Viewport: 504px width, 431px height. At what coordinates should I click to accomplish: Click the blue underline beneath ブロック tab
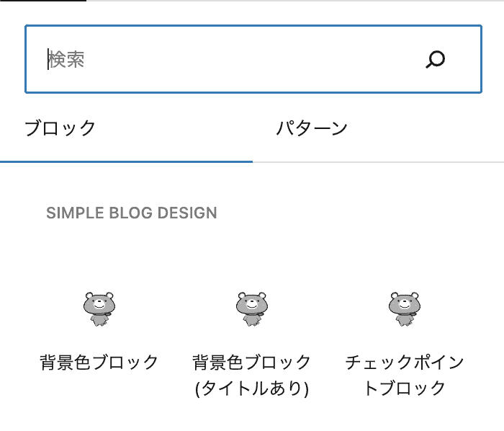126,161
